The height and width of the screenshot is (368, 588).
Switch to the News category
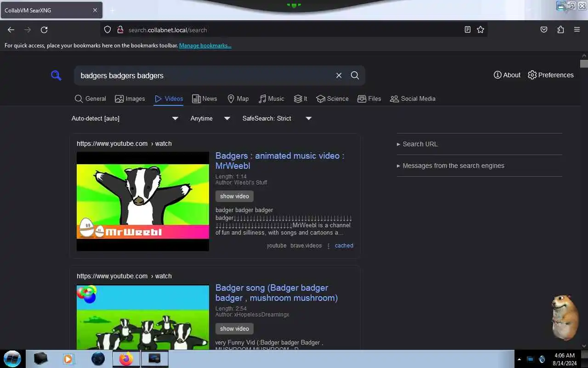coord(204,98)
